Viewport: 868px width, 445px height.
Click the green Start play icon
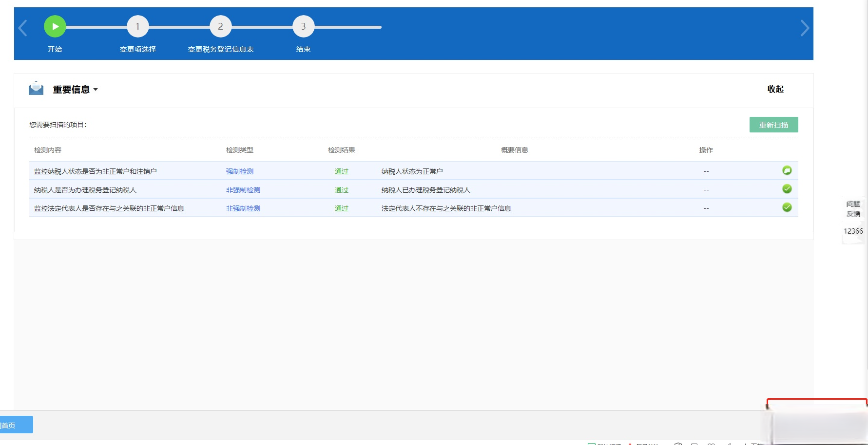point(55,27)
